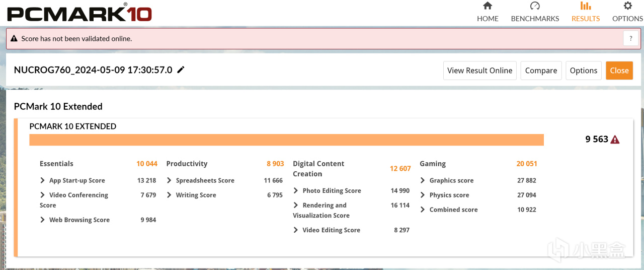Open the Home tab house icon
Screen dimensions: 644x270
click(487, 6)
